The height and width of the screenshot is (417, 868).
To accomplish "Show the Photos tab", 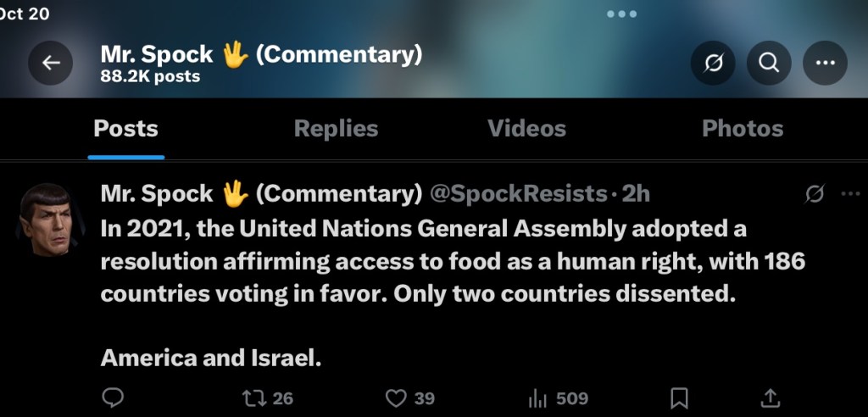I will click(743, 129).
